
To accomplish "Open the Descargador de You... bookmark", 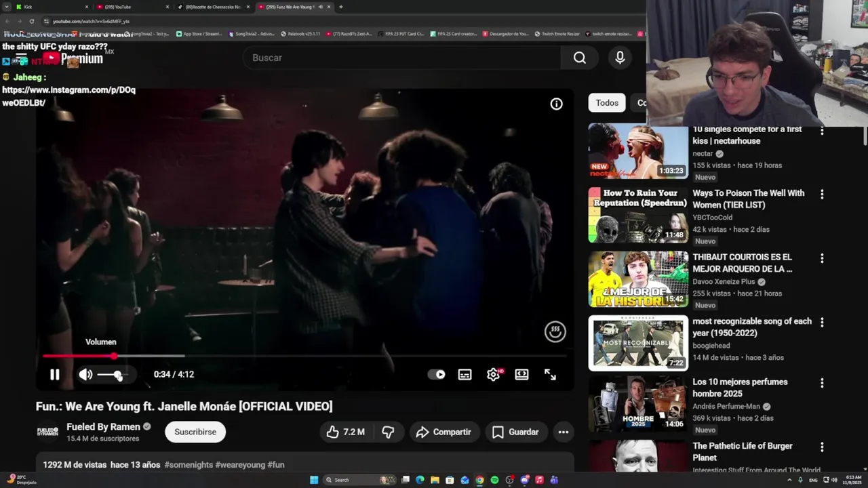I will (x=506, y=34).
